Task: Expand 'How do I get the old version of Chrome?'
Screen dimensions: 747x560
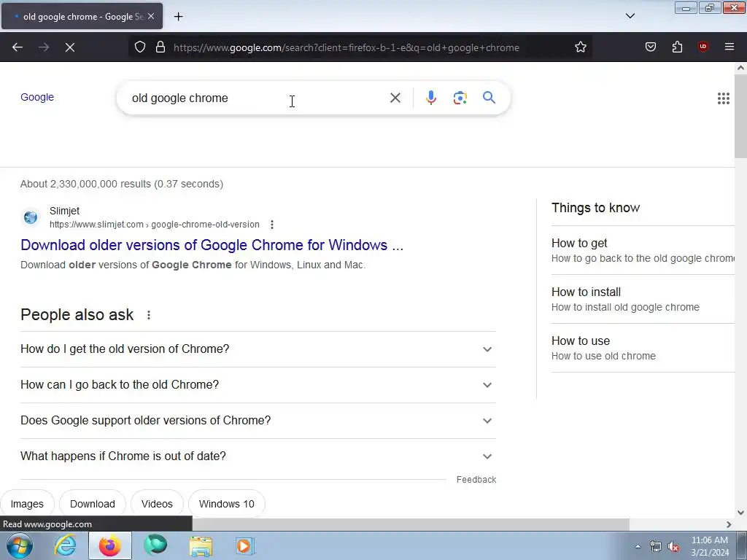Action: (258, 349)
